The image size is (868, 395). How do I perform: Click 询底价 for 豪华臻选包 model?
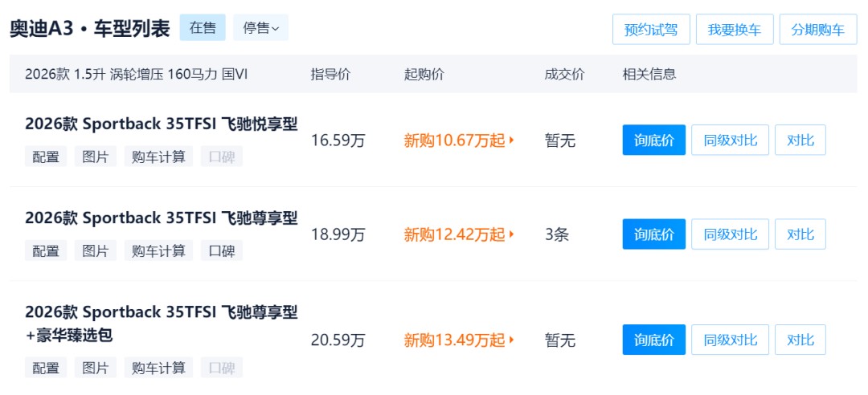(653, 340)
